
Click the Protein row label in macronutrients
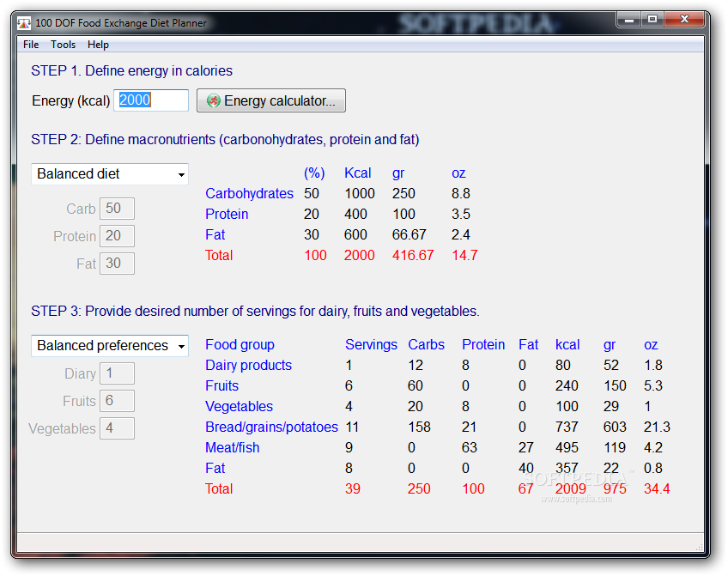pyautogui.click(x=227, y=214)
